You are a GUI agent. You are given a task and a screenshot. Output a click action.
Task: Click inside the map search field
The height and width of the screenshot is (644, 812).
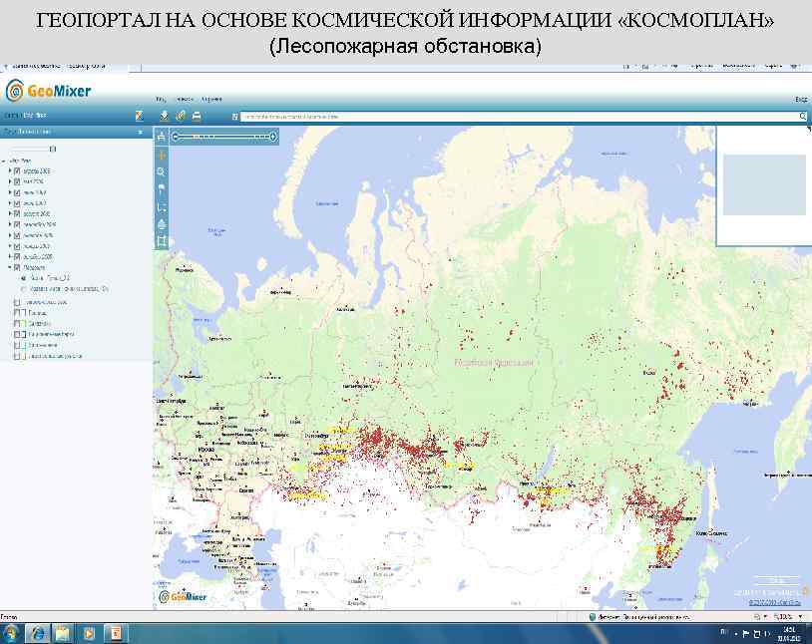tap(520, 117)
